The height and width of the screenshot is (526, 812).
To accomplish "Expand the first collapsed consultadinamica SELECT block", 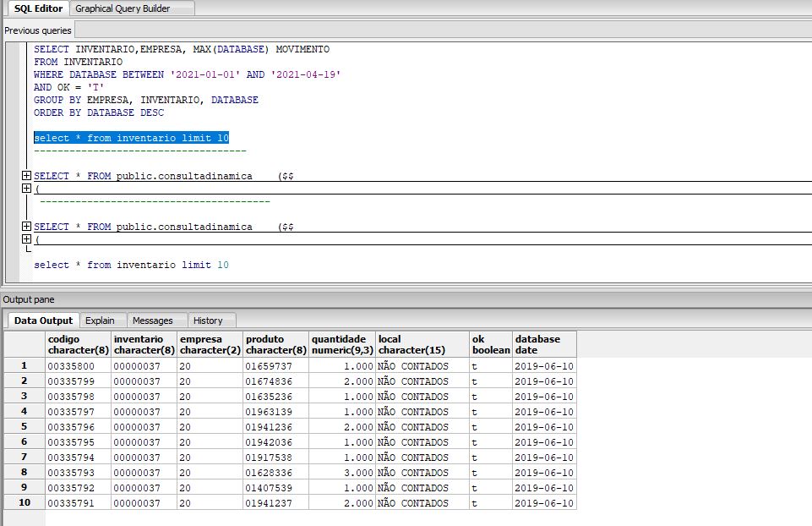I will pyautogui.click(x=27, y=176).
